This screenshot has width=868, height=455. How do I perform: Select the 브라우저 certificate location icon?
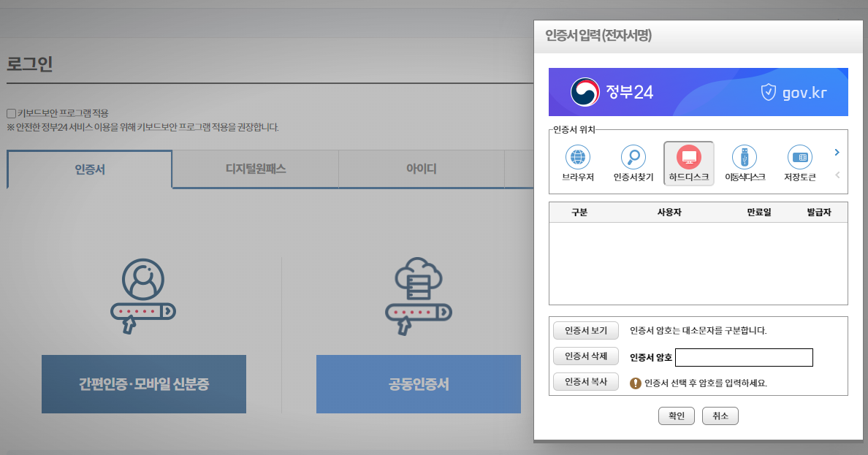[x=578, y=164]
